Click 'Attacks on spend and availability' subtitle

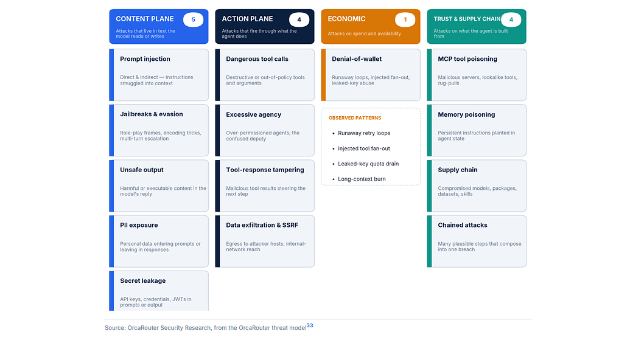point(364,33)
